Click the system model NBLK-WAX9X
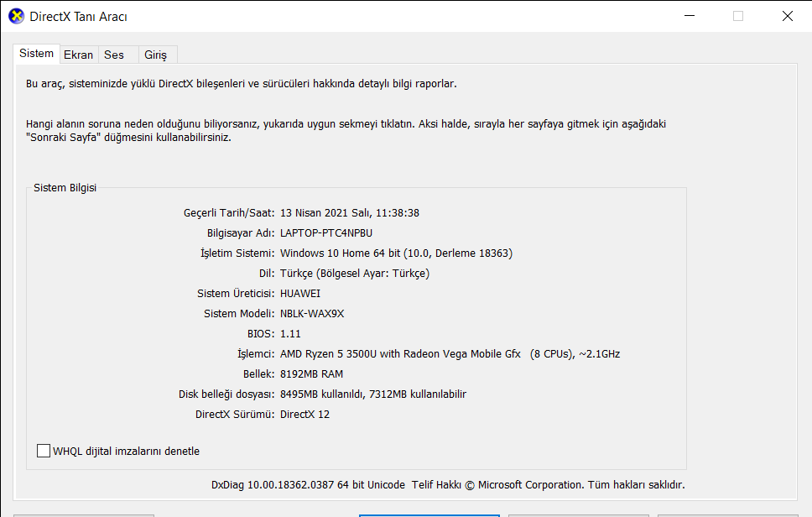The width and height of the screenshot is (812, 517). coord(312,314)
